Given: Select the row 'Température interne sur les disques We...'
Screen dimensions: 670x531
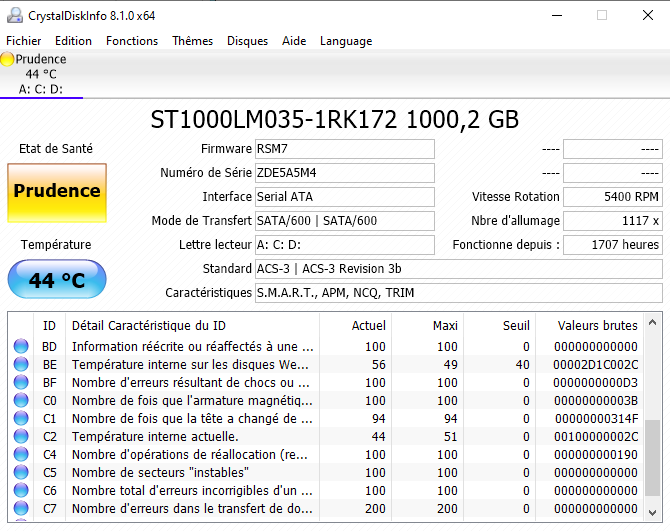Looking at the screenshot, I should [326, 364].
